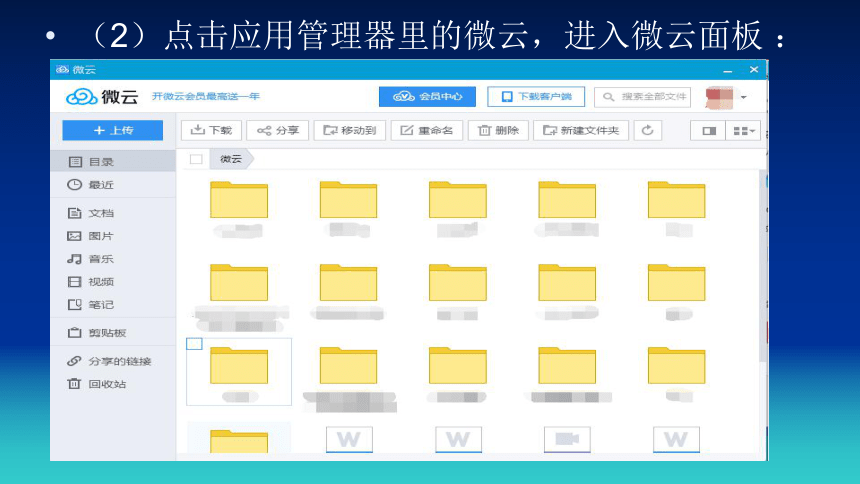Screen dimensions: 860x484
Task: Click the 重命名 rename toolbar button
Action: 427,131
